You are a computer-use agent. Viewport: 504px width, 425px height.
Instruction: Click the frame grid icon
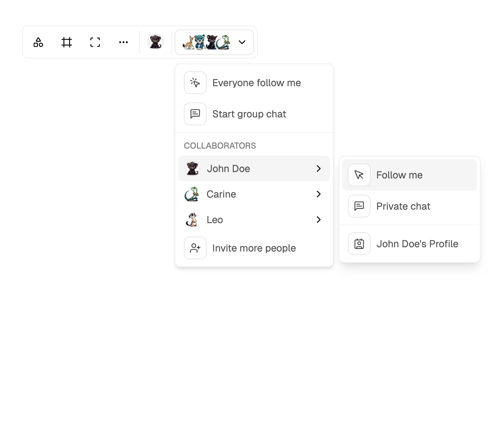[66, 42]
